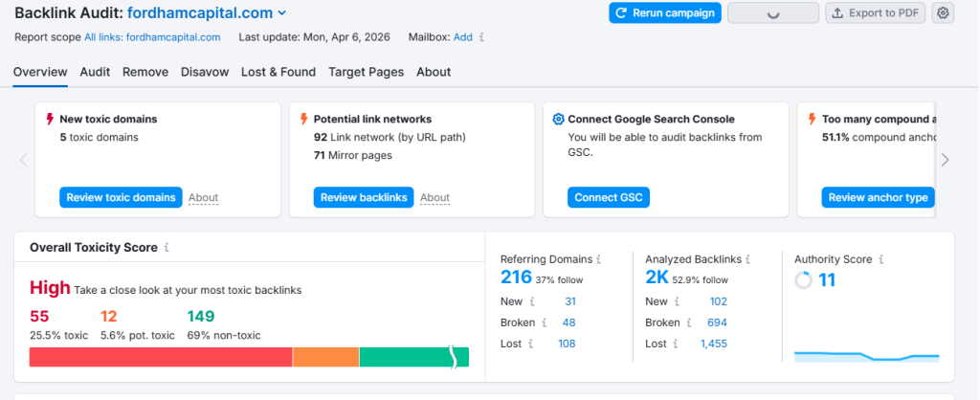Screen dimensions: 980x400
Task: Open the Overview tab
Action: (x=40, y=72)
